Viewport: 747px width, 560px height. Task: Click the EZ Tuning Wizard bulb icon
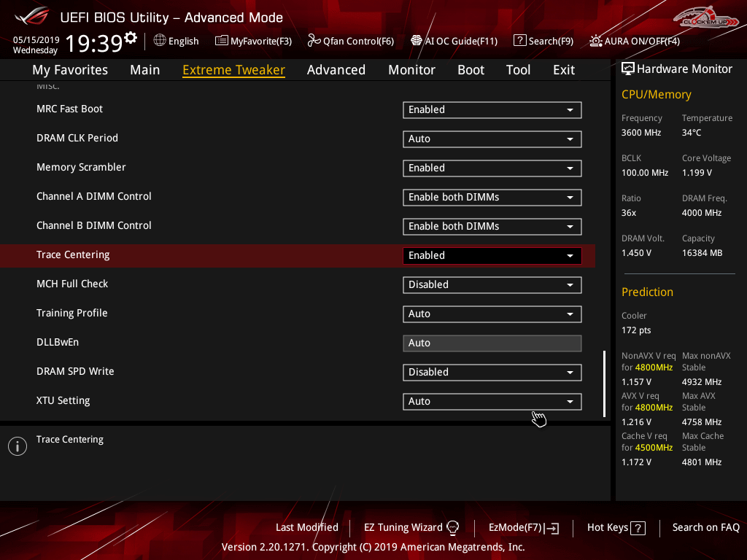pos(453,528)
